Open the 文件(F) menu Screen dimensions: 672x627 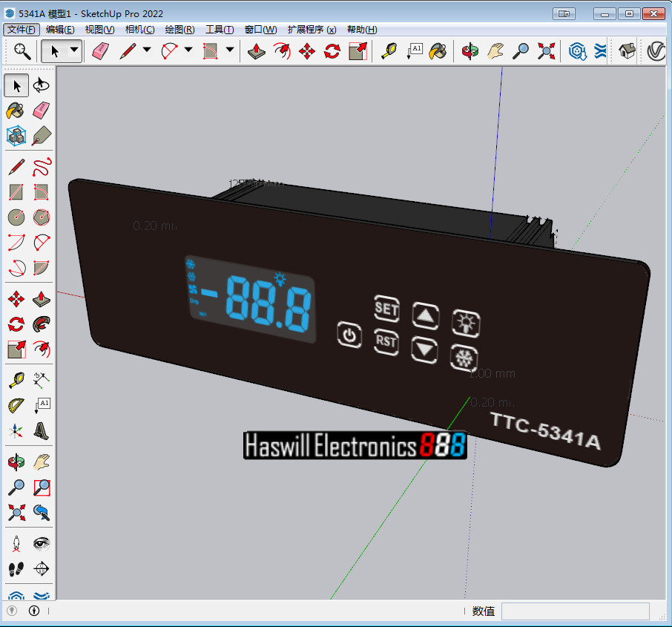(22, 30)
